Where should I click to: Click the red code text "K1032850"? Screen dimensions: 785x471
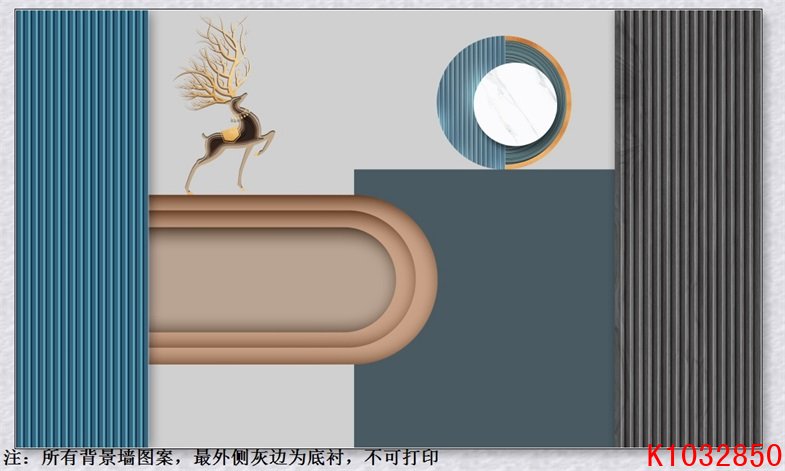(714, 456)
